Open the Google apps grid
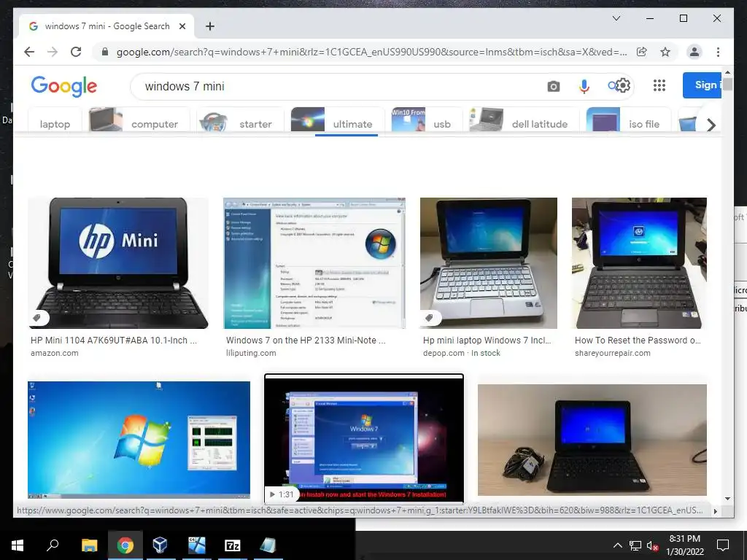Screen dimensions: 747x560 (659, 85)
